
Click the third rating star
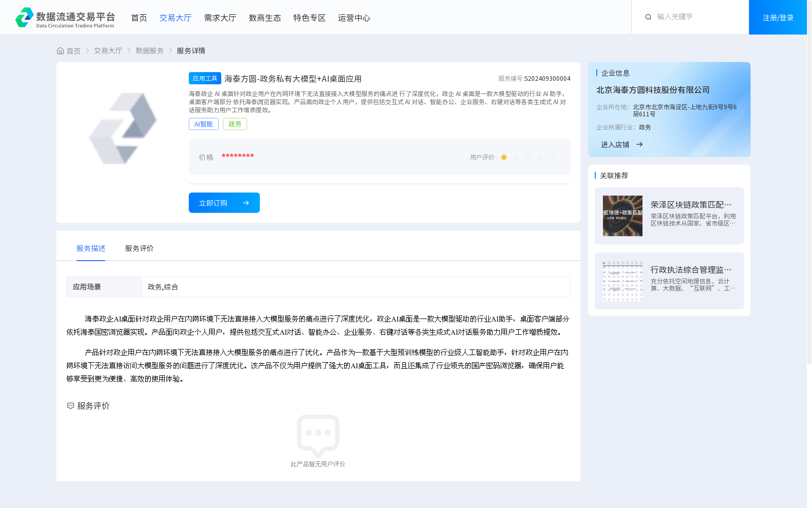point(528,157)
